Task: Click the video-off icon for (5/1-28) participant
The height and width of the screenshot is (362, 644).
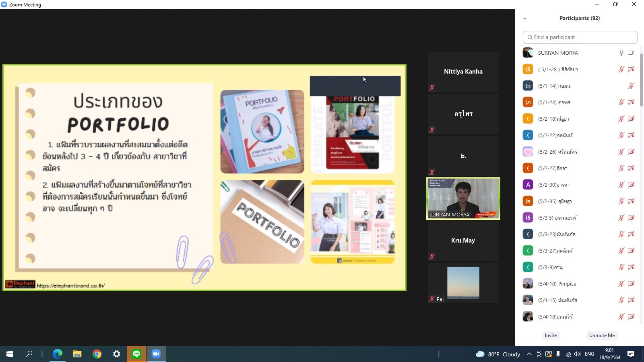Action: point(631,69)
